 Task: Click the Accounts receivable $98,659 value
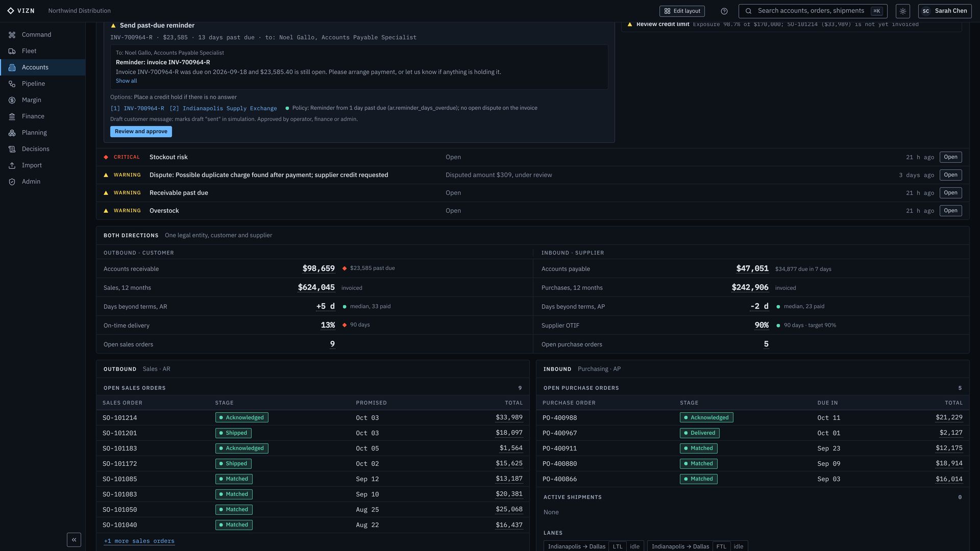pyautogui.click(x=318, y=269)
